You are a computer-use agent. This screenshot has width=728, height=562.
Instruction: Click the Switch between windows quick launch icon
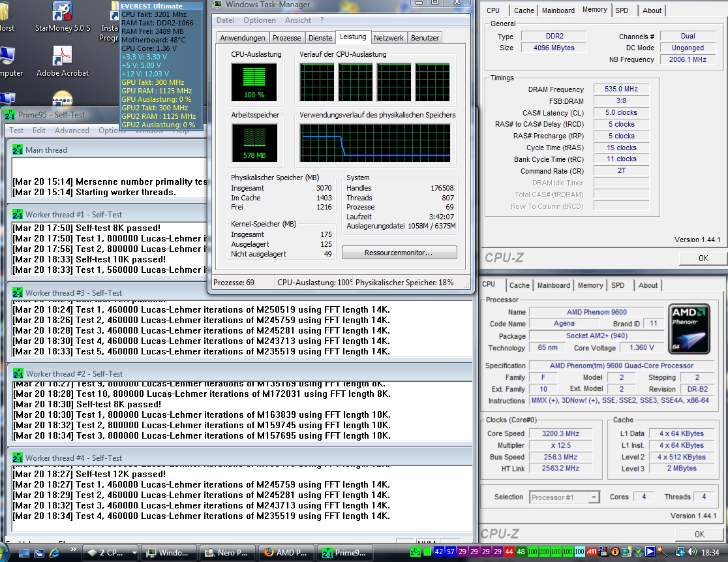(x=39, y=553)
